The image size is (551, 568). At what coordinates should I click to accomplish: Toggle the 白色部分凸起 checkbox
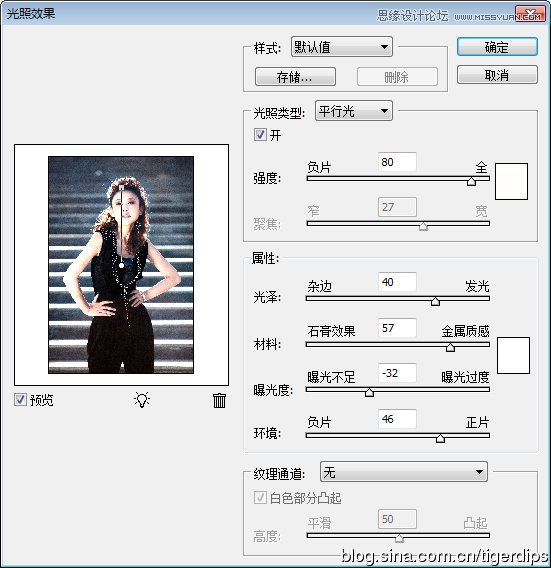click(260, 498)
